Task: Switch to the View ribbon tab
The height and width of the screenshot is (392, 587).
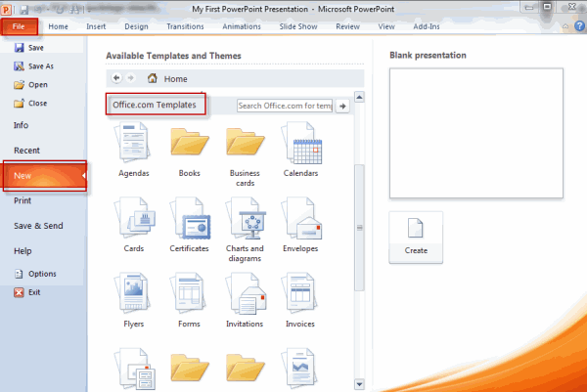Action: tap(386, 26)
